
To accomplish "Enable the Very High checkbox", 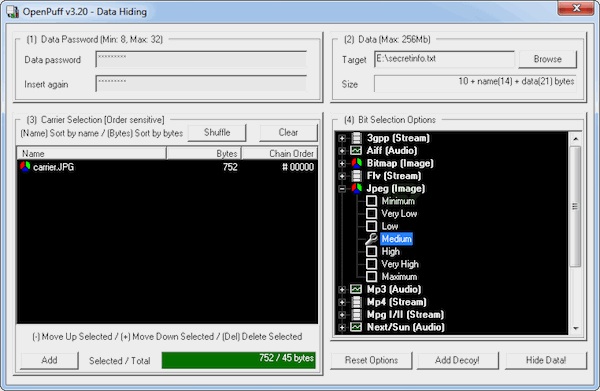I will [371, 264].
